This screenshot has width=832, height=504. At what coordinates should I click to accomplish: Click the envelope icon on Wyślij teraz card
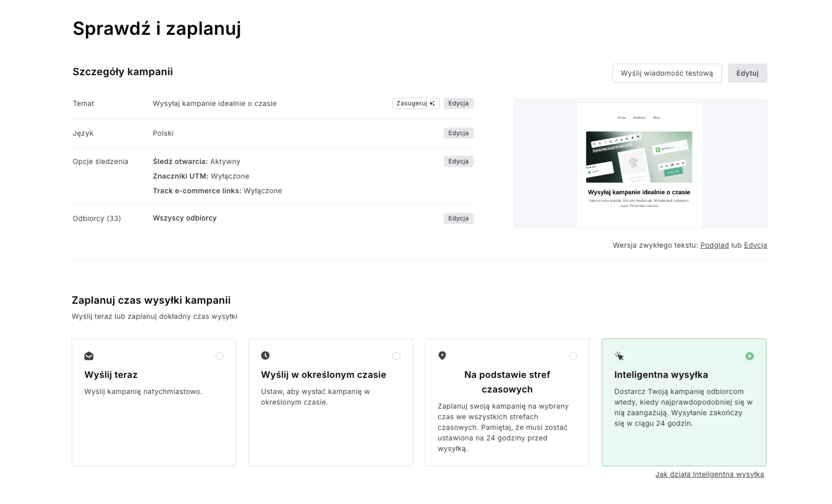point(89,356)
